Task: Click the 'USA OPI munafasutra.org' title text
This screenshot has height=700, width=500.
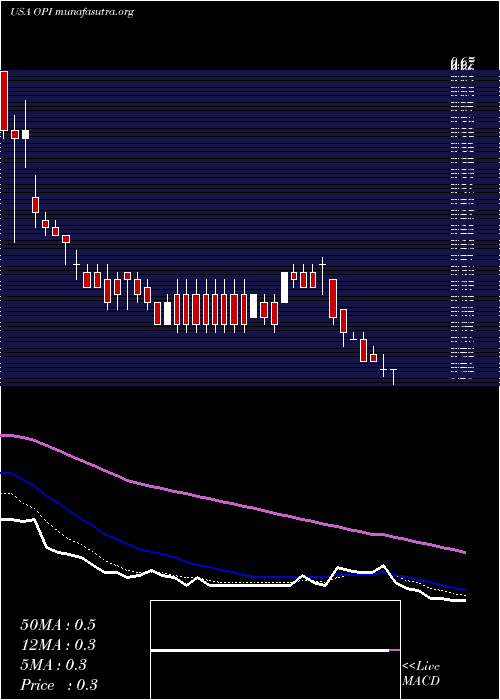Action: 72,12
